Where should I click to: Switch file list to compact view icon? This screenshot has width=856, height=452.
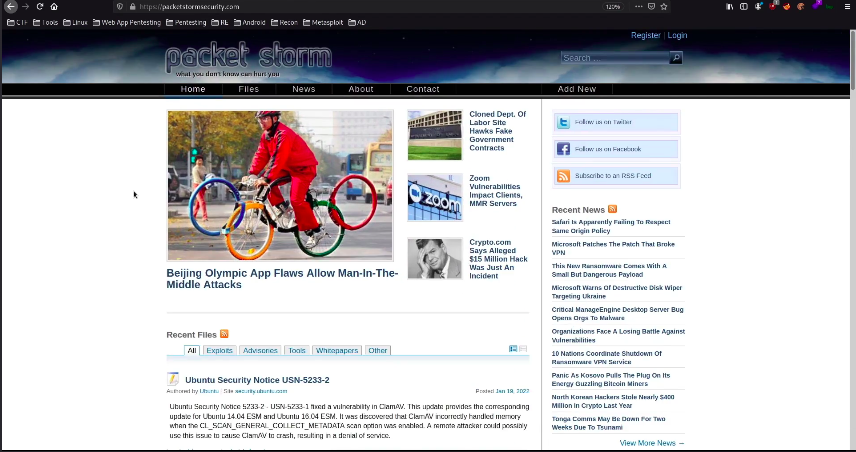(523, 349)
